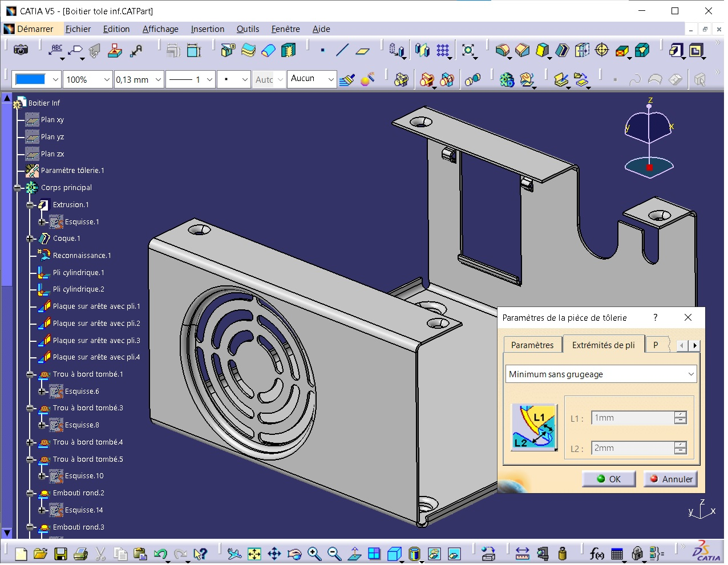Select the Pan view tool
The image size is (728, 565).
(x=274, y=554)
